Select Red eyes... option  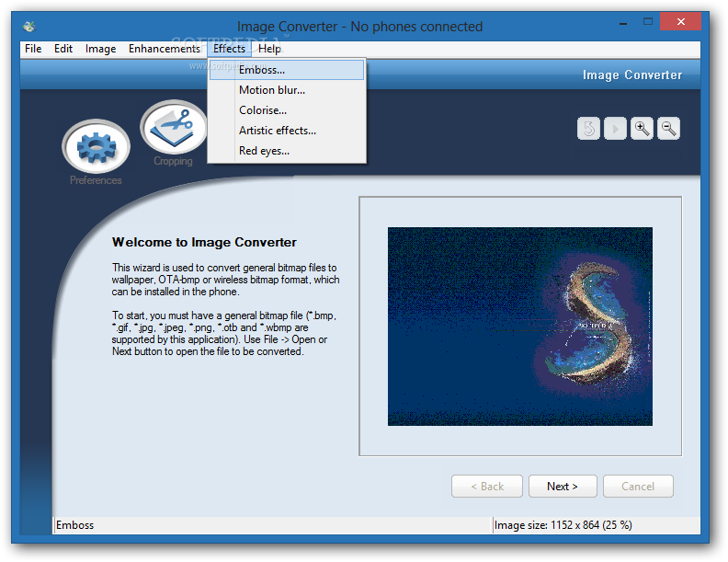coord(287,151)
